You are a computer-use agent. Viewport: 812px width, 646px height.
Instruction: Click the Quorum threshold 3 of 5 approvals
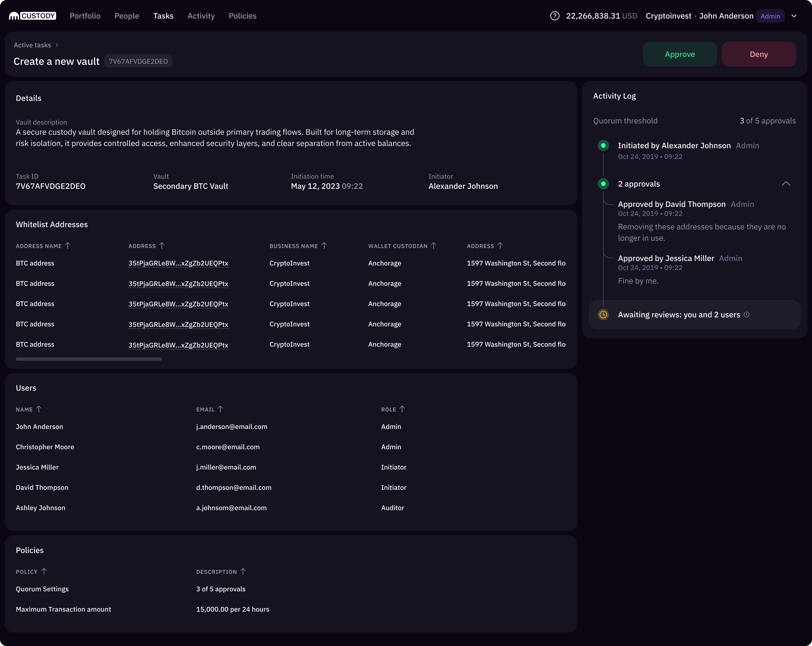[767, 121]
